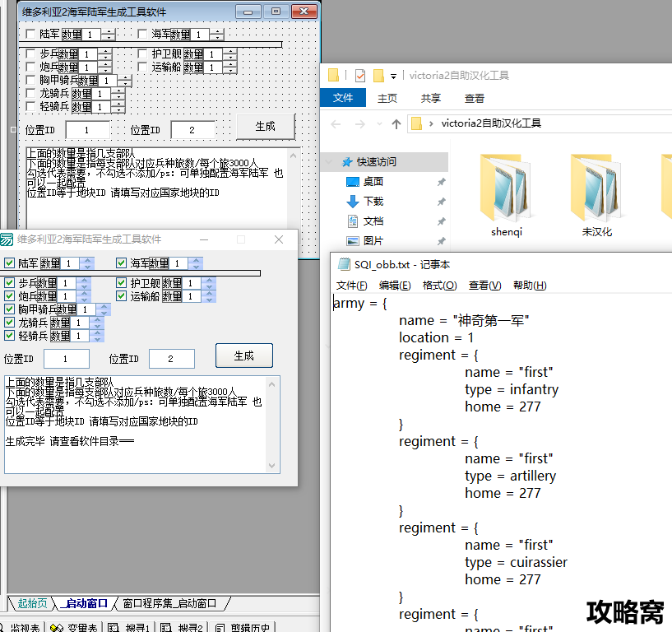Click the 桌面 desktop icon in the sidebar
The width and height of the screenshot is (672, 632).
tap(353, 182)
